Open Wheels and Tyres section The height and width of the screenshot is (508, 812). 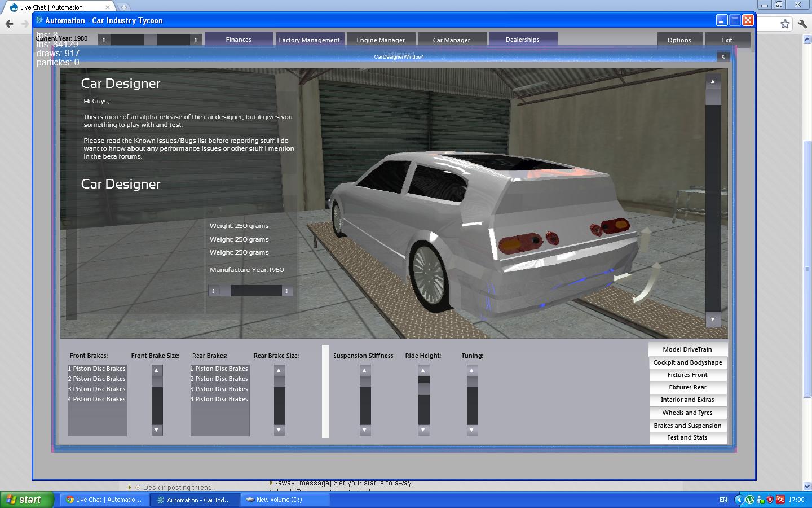[687, 413]
